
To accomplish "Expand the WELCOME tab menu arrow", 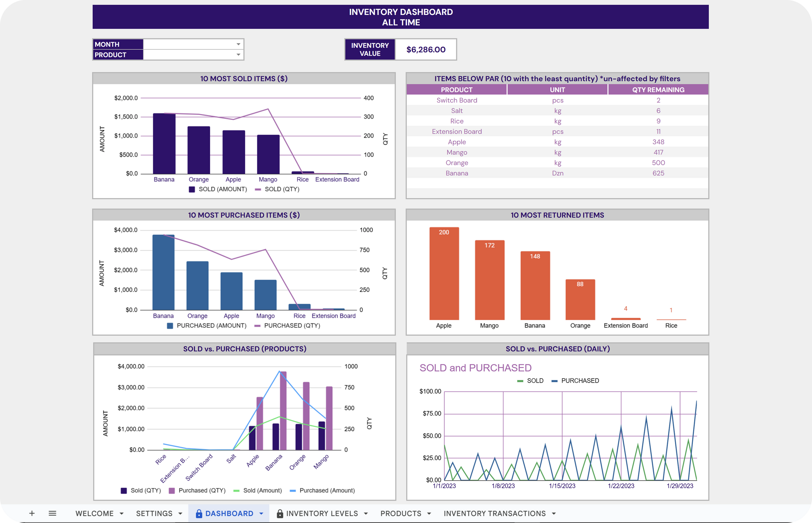I will 121,514.
